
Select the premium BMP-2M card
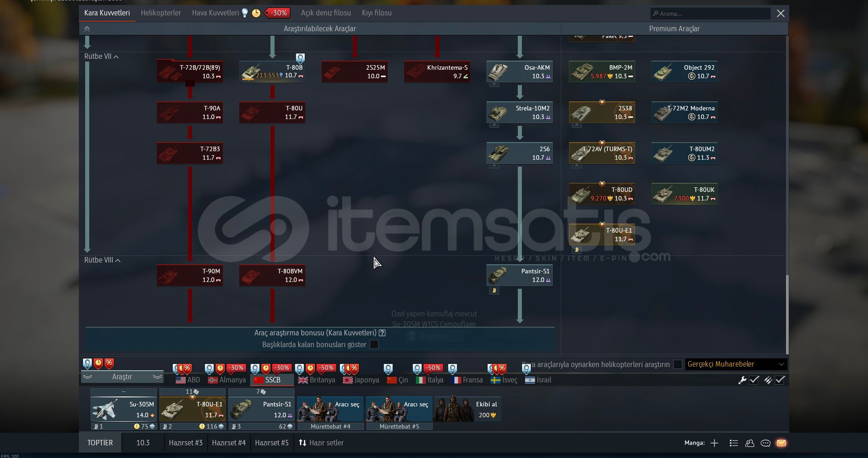[602, 72]
